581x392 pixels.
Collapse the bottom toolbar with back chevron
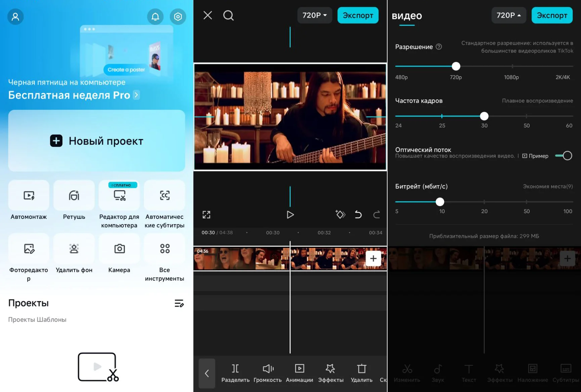(x=207, y=373)
